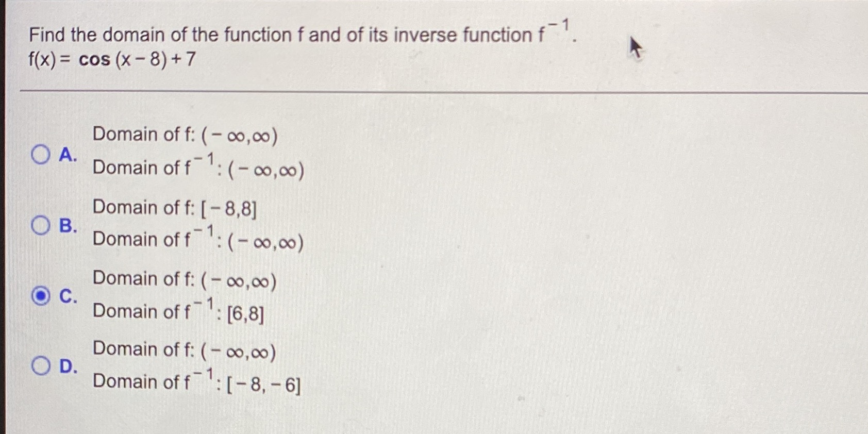Click the label A next to its radio

[66, 156]
